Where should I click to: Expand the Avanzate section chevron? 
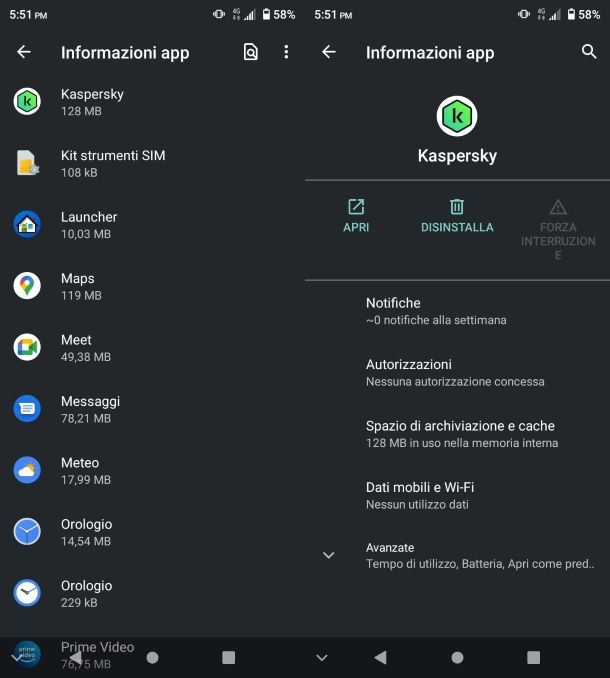329,555
